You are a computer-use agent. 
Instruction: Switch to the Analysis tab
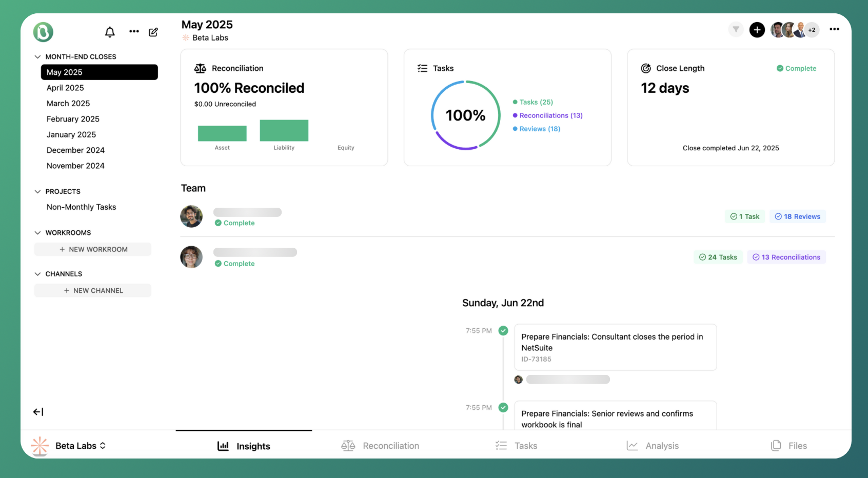(x=653, y=446)
